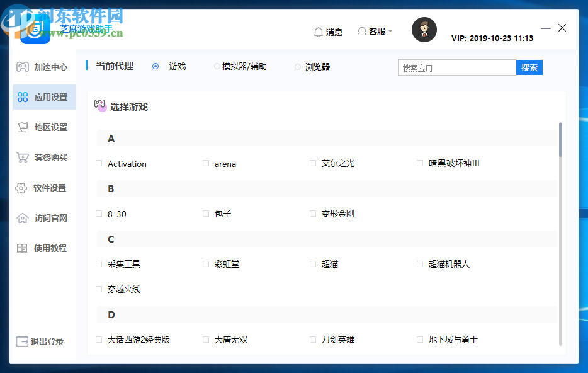Click the 消息 bell icon
Screen dimensions: 588x373
[319, 32]
